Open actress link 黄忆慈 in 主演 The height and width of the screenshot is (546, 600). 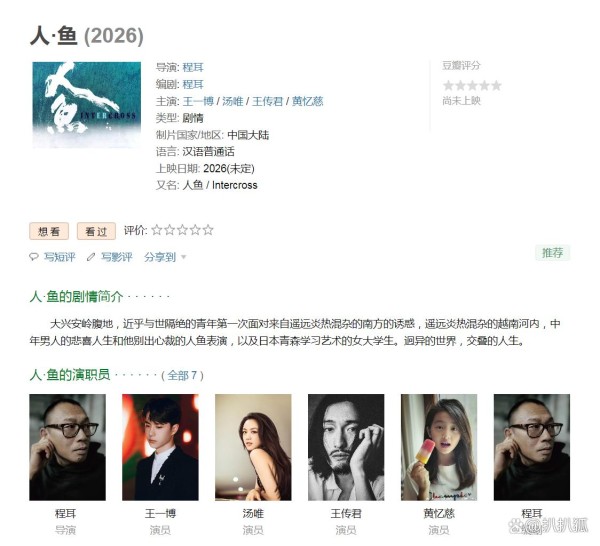click(308, 101)
